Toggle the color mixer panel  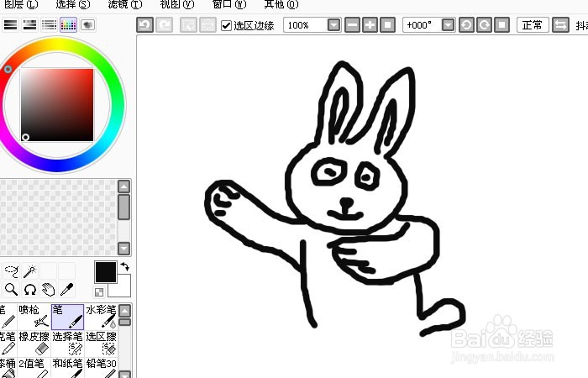(x=49, y=24)
